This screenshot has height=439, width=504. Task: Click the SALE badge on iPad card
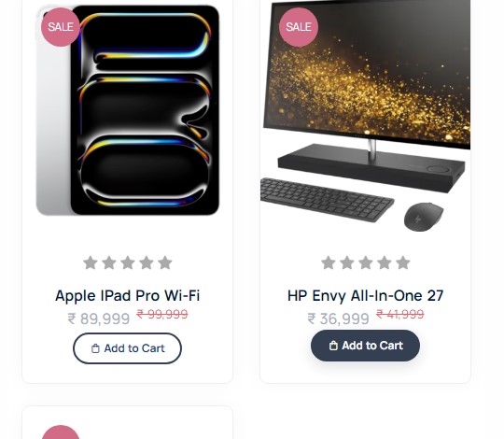[x=61, y=27]
